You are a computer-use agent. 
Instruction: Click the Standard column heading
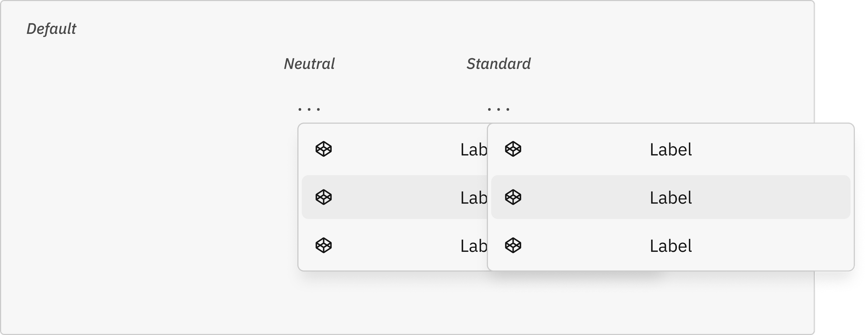(x=499, y=64)
